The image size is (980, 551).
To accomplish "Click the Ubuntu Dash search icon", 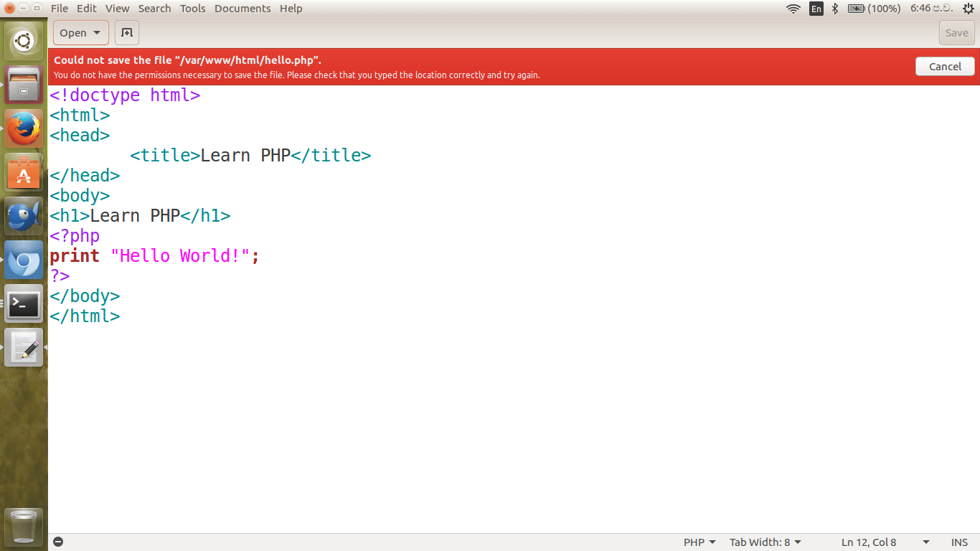I will click(24, 42).
